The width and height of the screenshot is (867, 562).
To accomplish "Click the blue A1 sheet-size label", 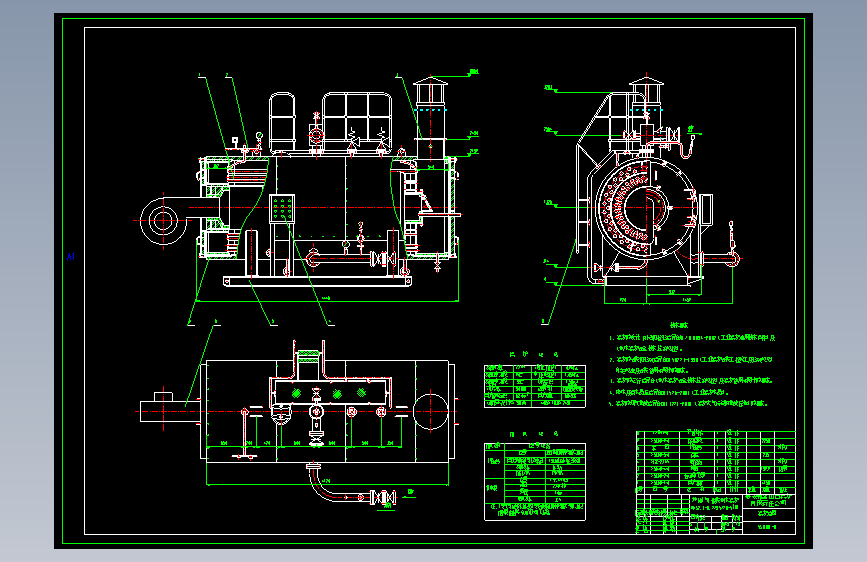I will tap(70, 257).
